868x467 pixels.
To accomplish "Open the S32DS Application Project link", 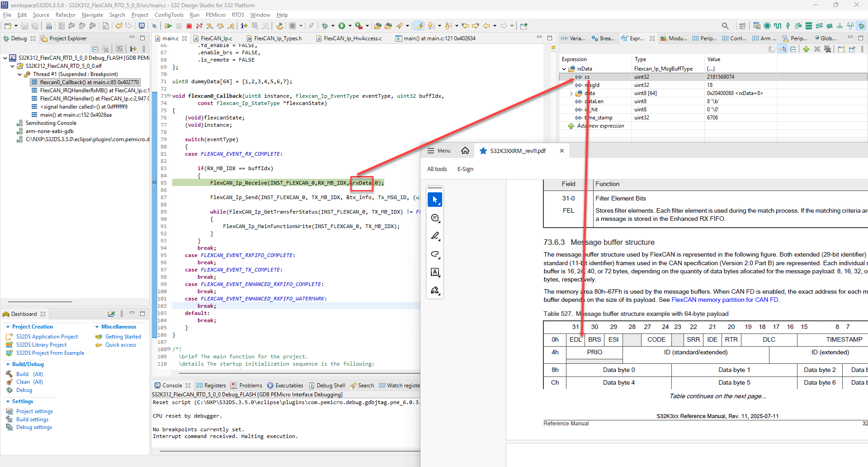I will [x=47, y=337].
